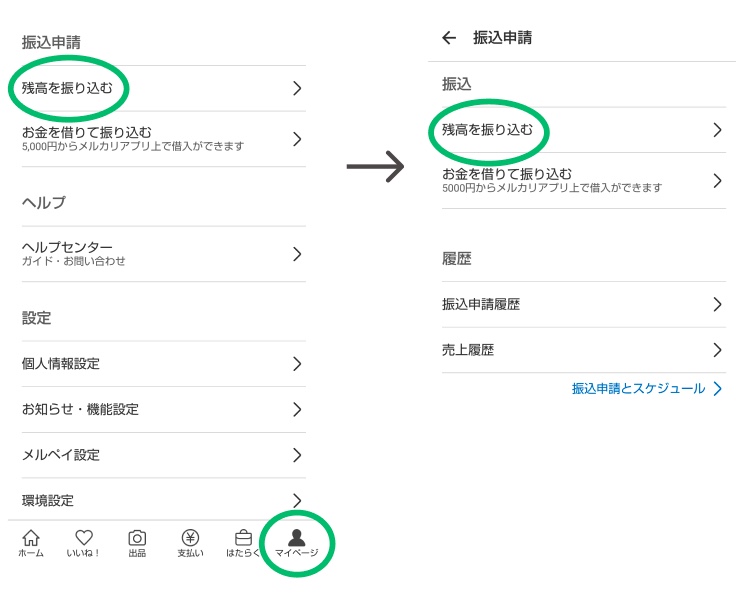Select 残高を振り込む in the right screen
This screenshot has width=736, height=596.
pos(584,130)
